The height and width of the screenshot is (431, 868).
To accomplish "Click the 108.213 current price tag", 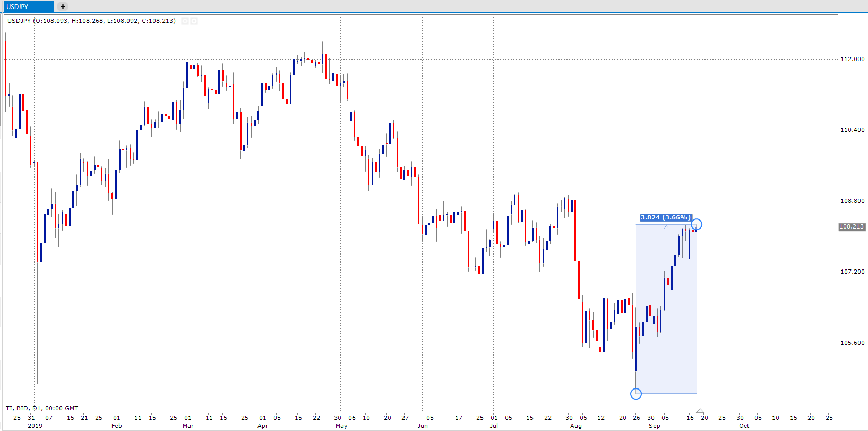I will [x=852, y=227].
